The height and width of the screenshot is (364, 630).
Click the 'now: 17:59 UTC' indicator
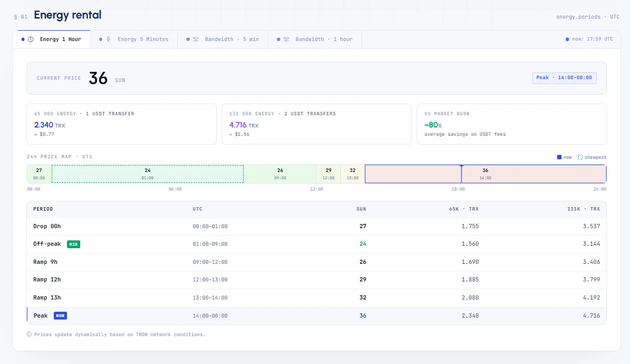point(589,39)
